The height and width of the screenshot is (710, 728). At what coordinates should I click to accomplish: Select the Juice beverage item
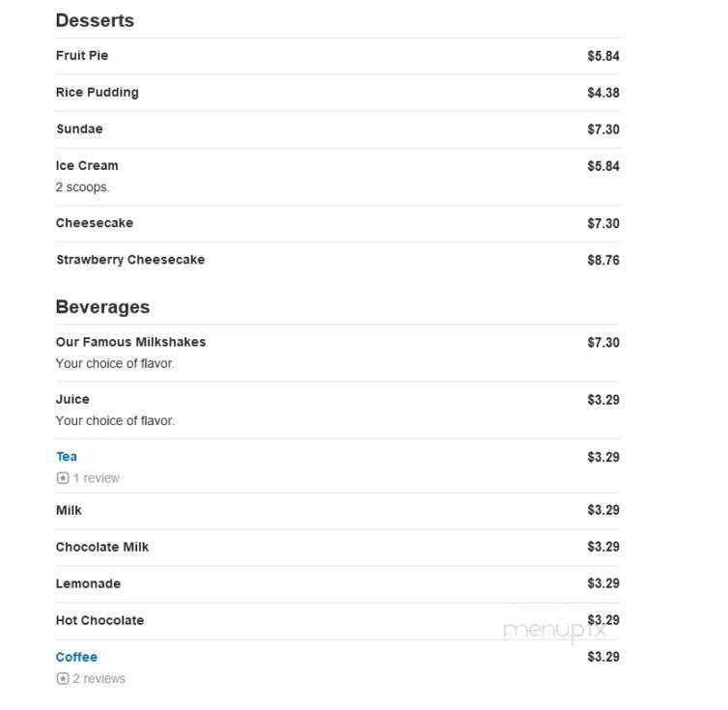72,399
